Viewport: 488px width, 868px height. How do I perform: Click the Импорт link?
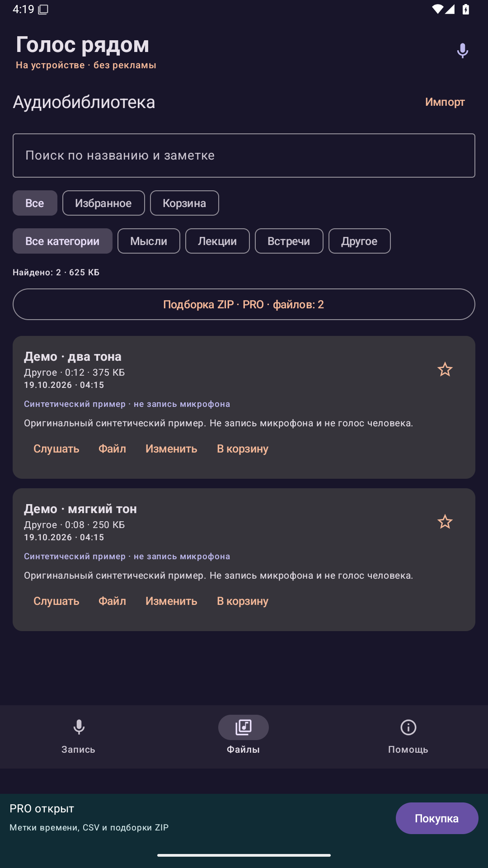click(x=445, y=102)
